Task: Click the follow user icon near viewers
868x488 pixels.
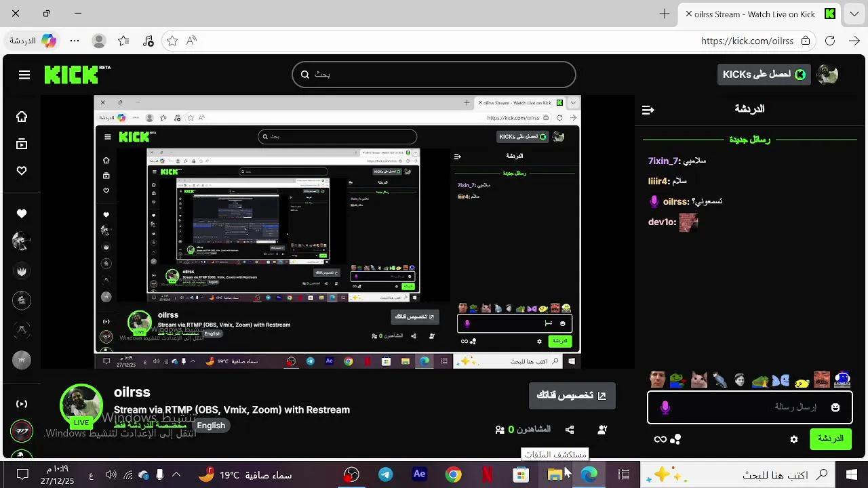Action: point(602,430)
